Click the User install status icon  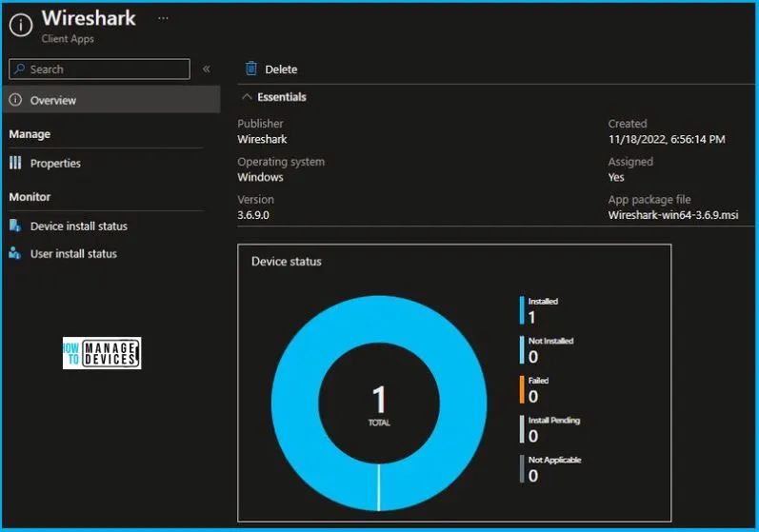coord(15,253)
